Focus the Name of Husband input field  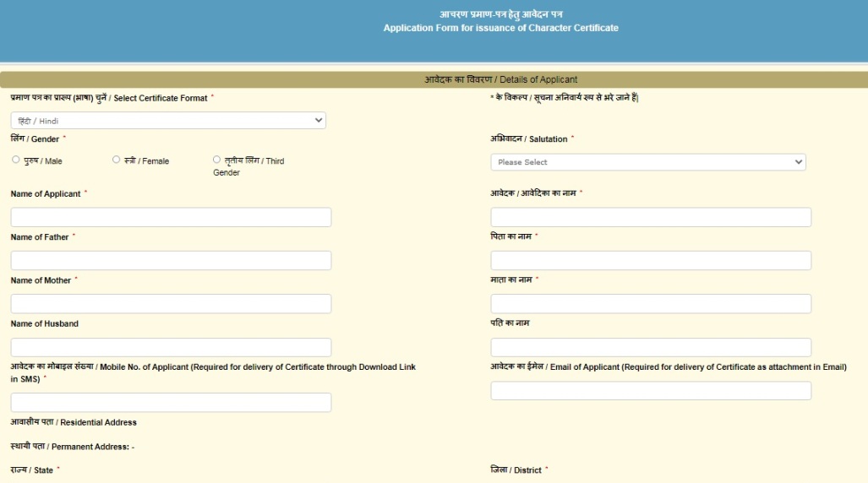pyautogui.click(x=171, y=347)
